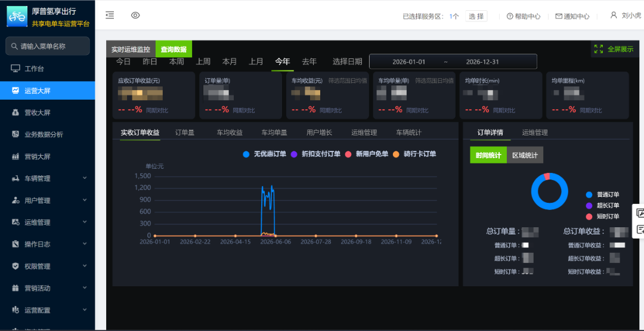644x331 pixels.
Task: Toggle 新用户免单 legend series
Action: click(366, 154)
